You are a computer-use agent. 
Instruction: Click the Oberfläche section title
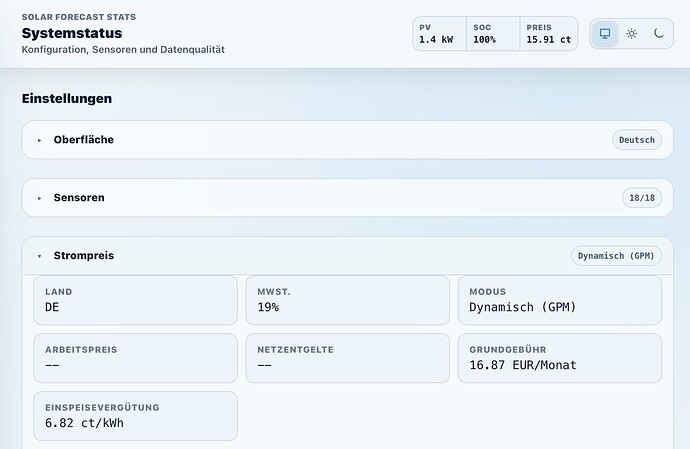click(84, 140)
